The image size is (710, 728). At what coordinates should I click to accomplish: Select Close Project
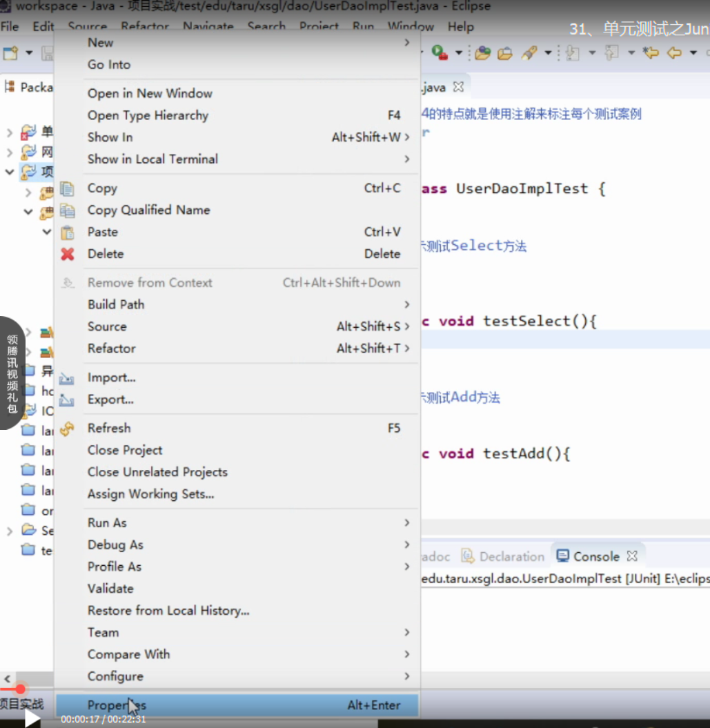click(x=237, y=450)
